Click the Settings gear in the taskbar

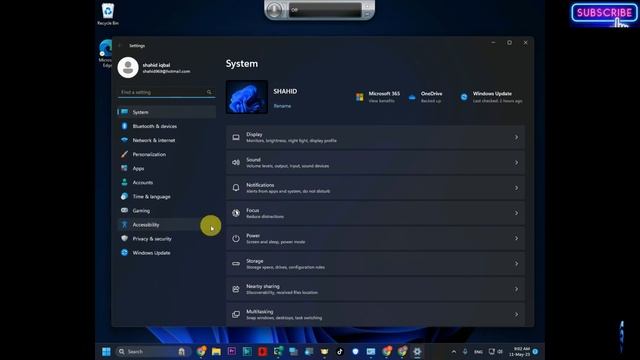click(x=417, y=351)
